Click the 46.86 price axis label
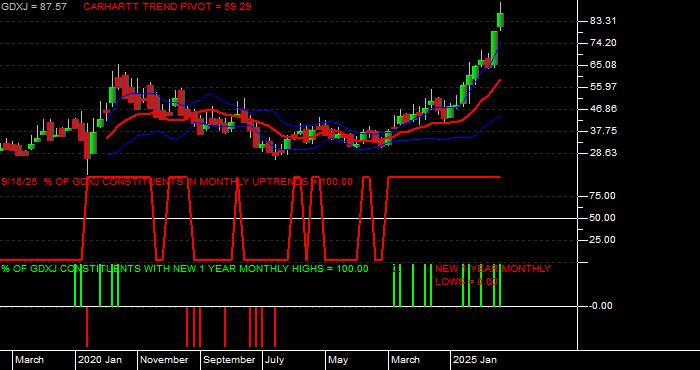This screenshot has height=370, width=700. (603, 109)
